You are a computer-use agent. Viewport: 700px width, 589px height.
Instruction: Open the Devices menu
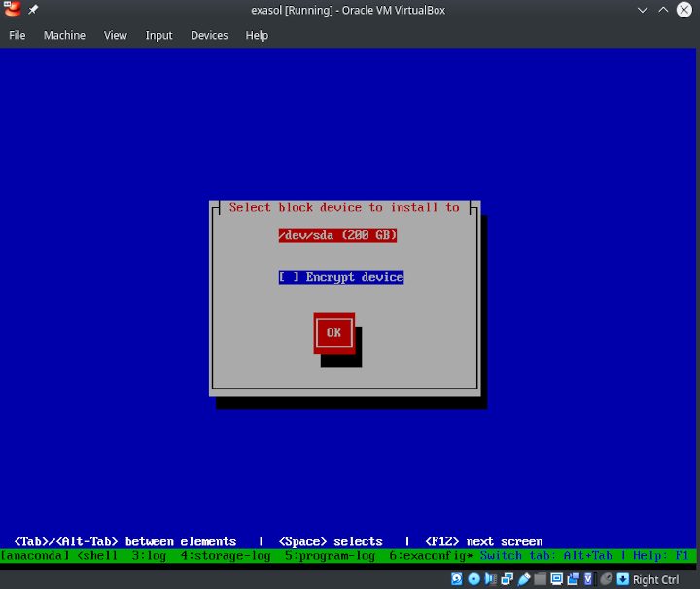coord(209,35)
